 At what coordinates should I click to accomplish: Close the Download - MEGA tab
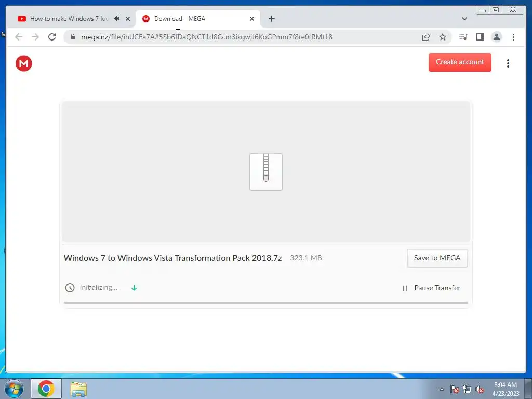[252, 19]
